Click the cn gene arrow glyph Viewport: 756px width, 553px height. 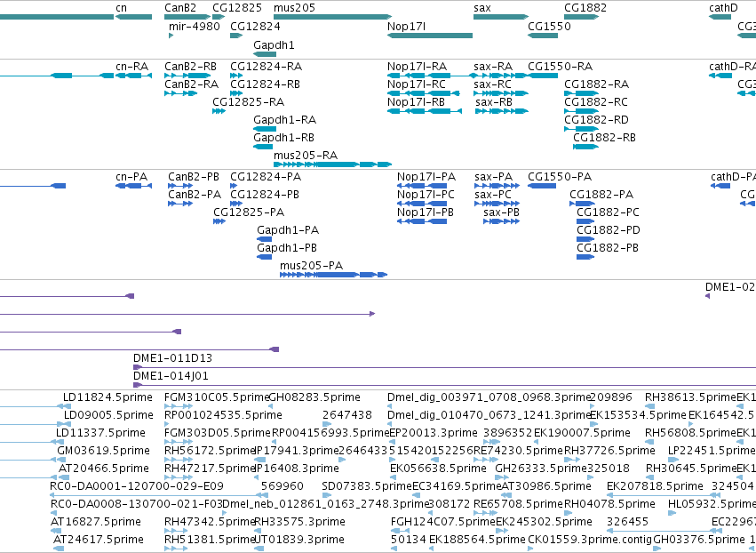133,17
